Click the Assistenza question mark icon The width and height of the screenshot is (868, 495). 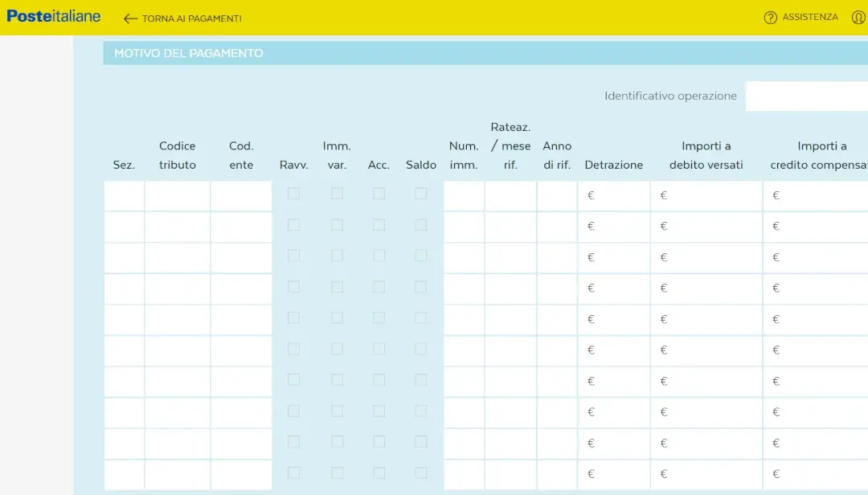point(770,18)
